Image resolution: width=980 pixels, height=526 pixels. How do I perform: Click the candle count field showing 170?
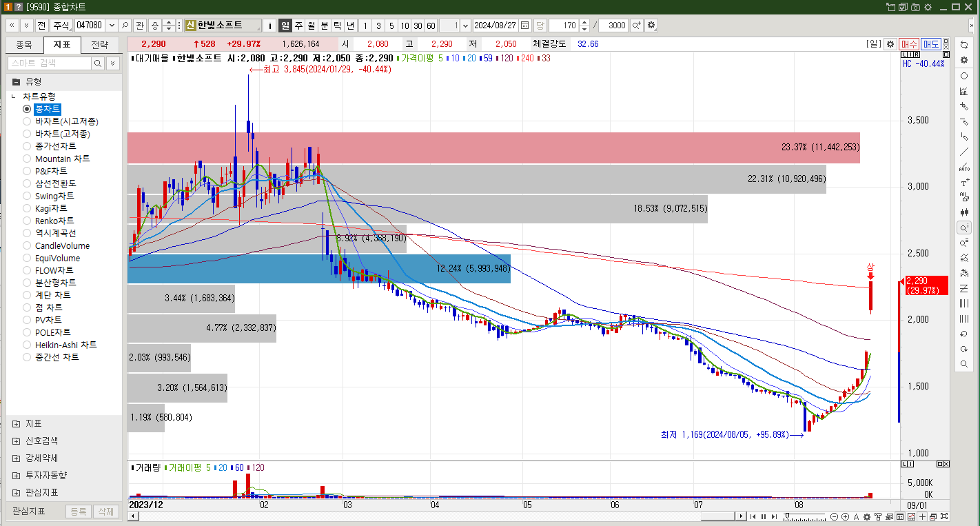tap(564, 25)
